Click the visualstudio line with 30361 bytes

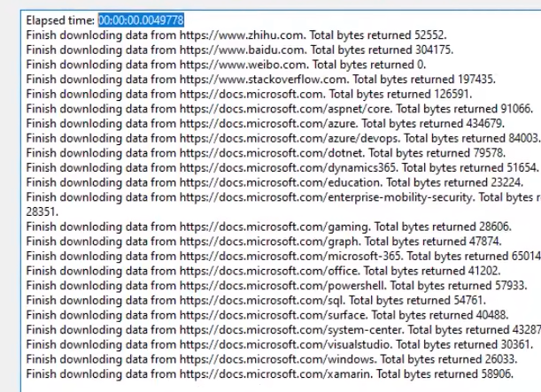pos(280,344)
